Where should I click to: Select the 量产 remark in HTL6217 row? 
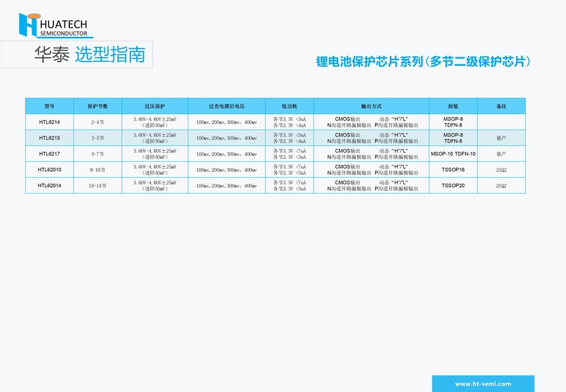[x=501, y=154]
